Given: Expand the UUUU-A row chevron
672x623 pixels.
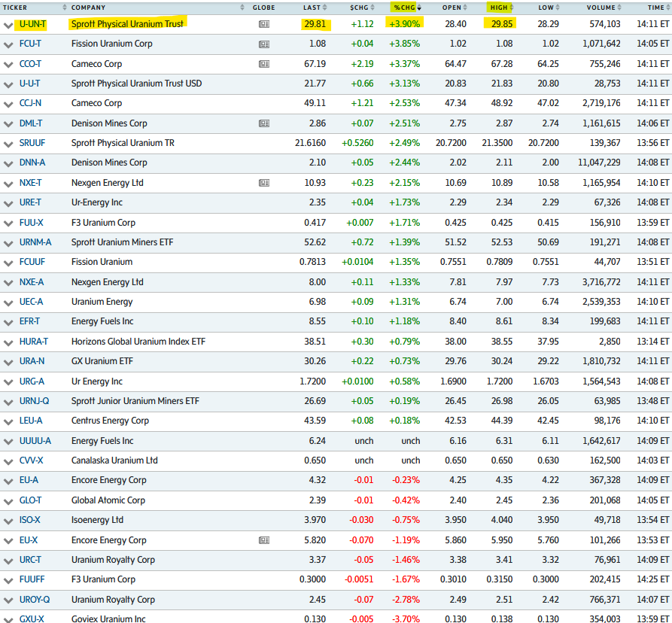Looking at the screenshot, I should pos(8,442).
